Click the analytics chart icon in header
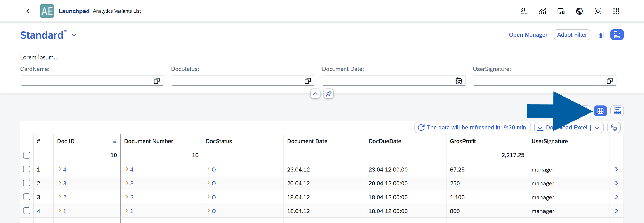 click(x=542, y=11)
